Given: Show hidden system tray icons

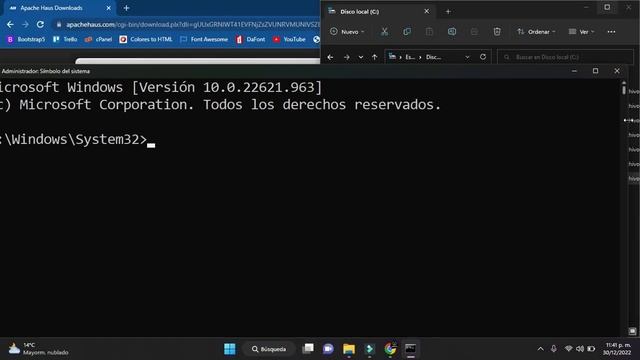Looking at the screenshot, I should pyautogui.click(x=540, y=349).
